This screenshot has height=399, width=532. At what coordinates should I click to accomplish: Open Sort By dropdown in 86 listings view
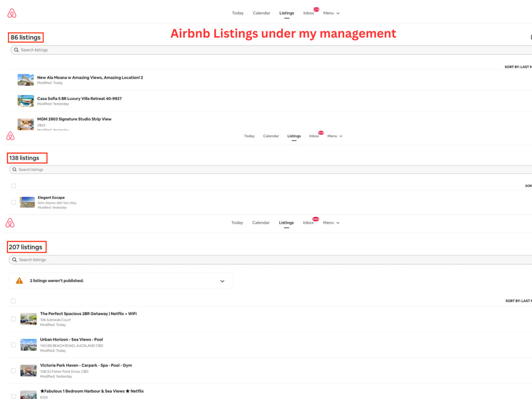point(518,67)
